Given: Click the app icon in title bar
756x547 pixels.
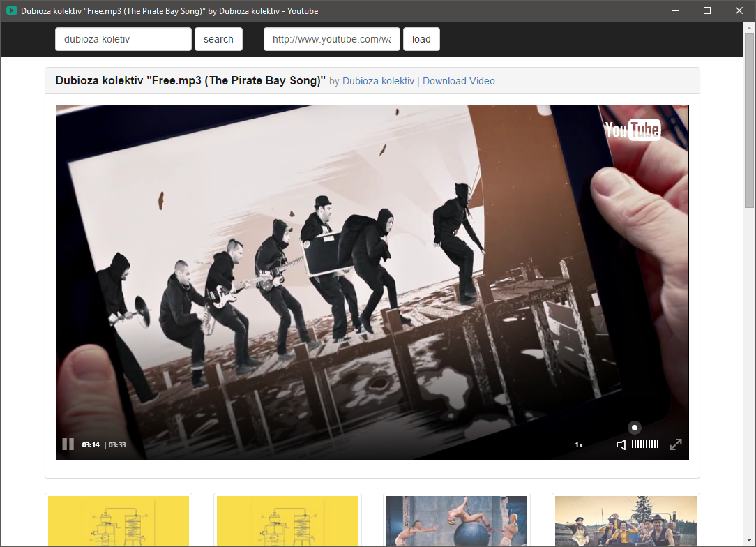Looking at the screenshot, I should (x=12, y=10).
